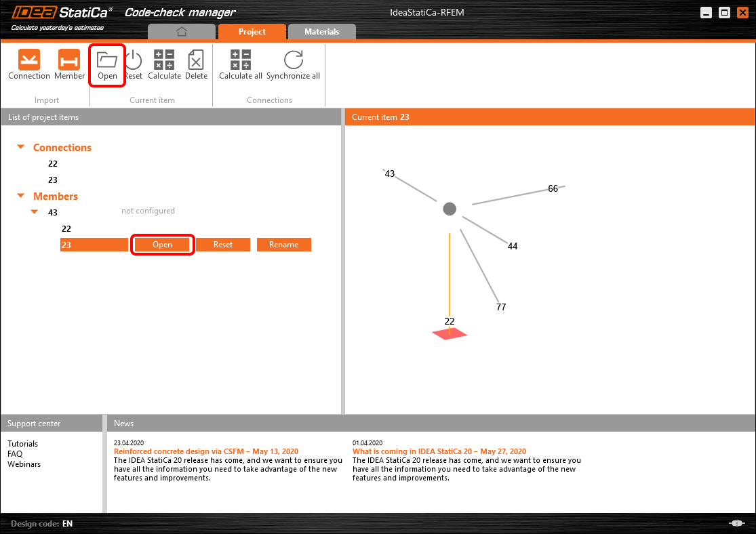Open the FAQ support link

pyautogui.click(x=15, y=454)
